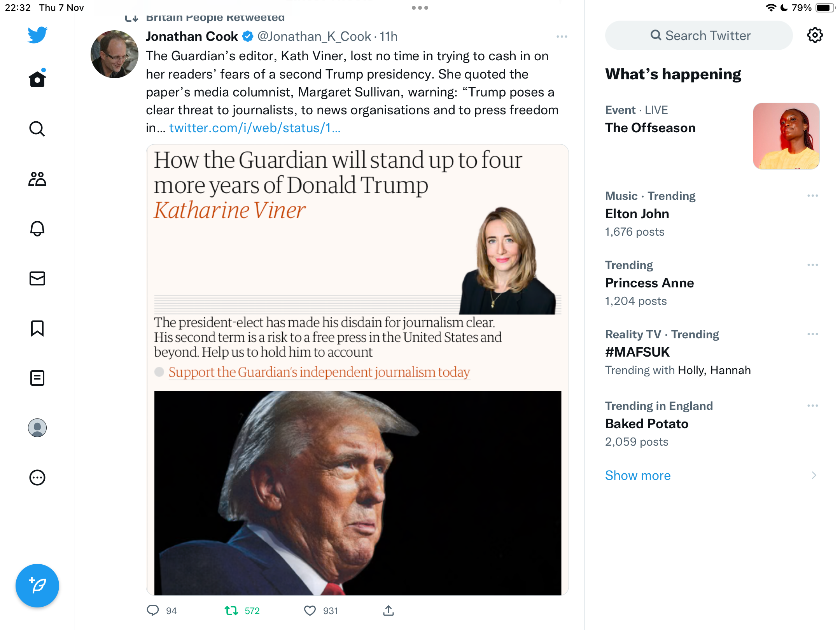The width and height of the screenshot is (840, 630).
Task: Open options menu for Baked Potato trend
Action: [x=813, y=406]
